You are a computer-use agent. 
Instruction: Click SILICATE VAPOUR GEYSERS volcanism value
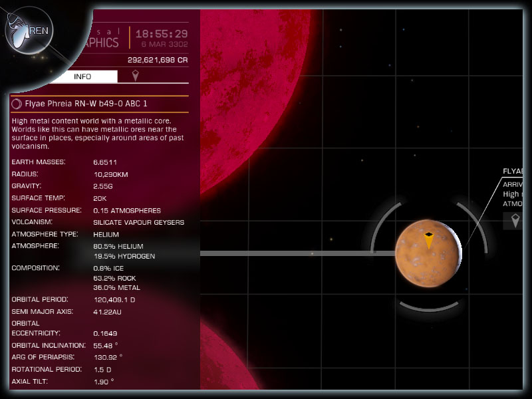click(139, 223)
